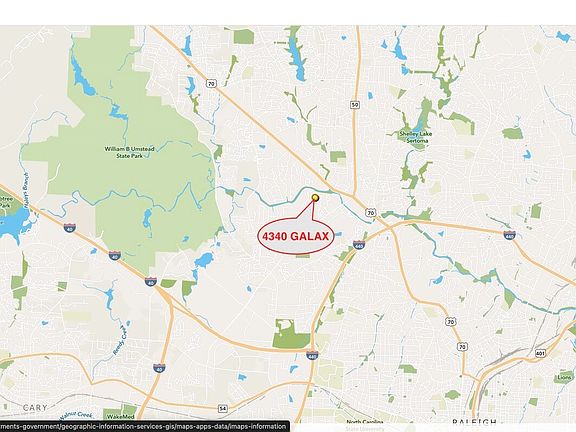This screenshot has width=576, height=432.
Task: Select the route 54 shield near Cary
Action: (x=222, y=408)
